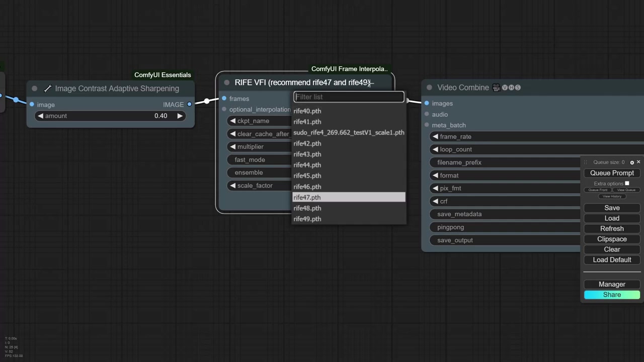
Task: Select rife40.pth from the list
Action: [x=349, y=111]
